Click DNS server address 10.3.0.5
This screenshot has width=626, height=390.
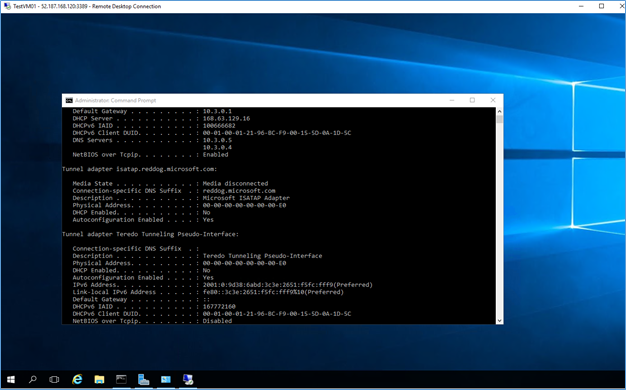tap(217, 140)
